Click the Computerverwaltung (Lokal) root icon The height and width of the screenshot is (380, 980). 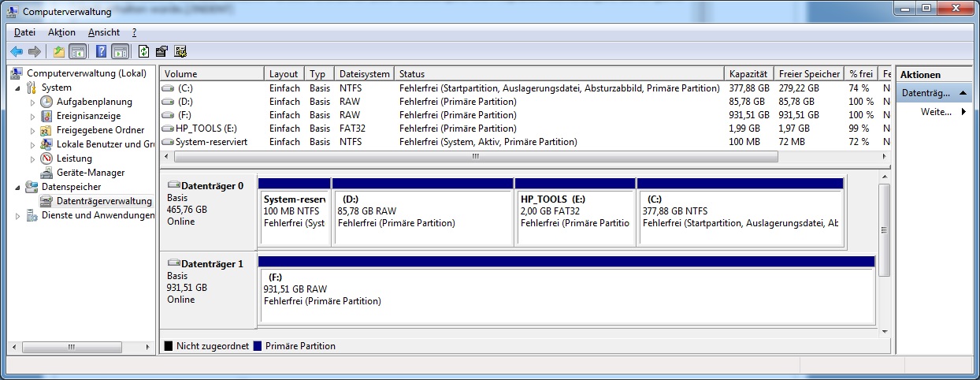[x=17, y=73]
